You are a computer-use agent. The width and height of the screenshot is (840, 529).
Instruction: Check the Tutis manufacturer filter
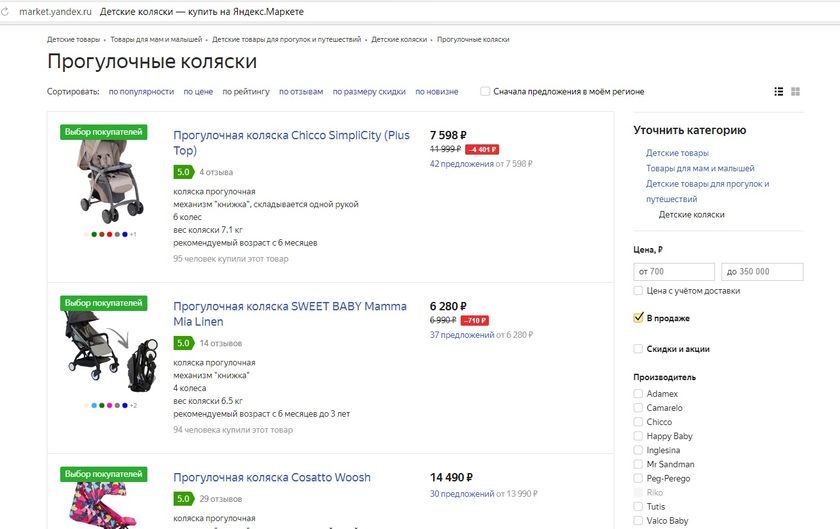pyautogui.click(x=638, y=506)
